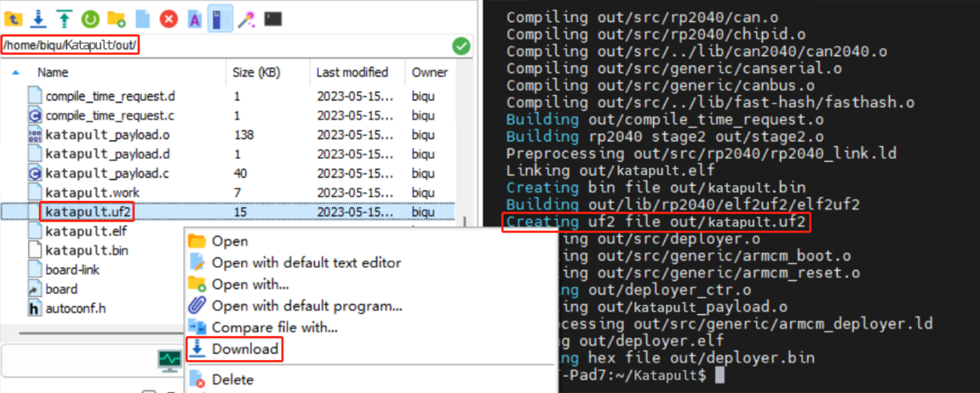Open a terminal using black console icon
Image resolution: width=980 pixels, height=393 pixels.
point(273,20)
